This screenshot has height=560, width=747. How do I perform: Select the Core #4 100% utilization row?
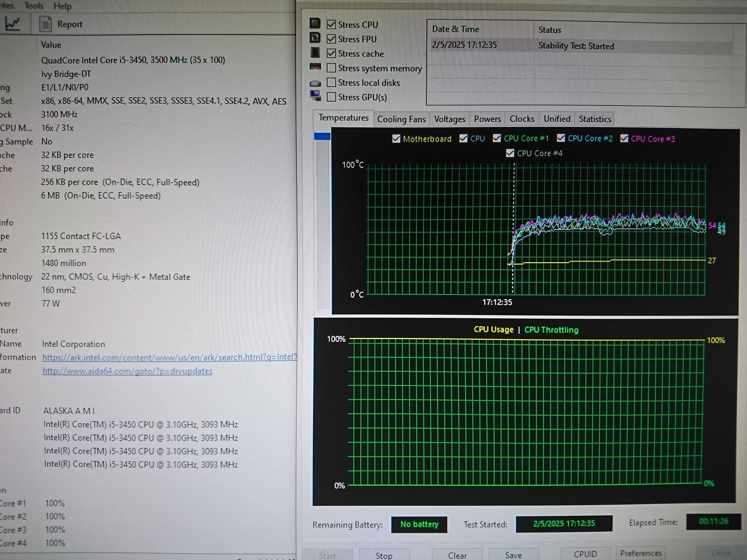click(32, 543)
